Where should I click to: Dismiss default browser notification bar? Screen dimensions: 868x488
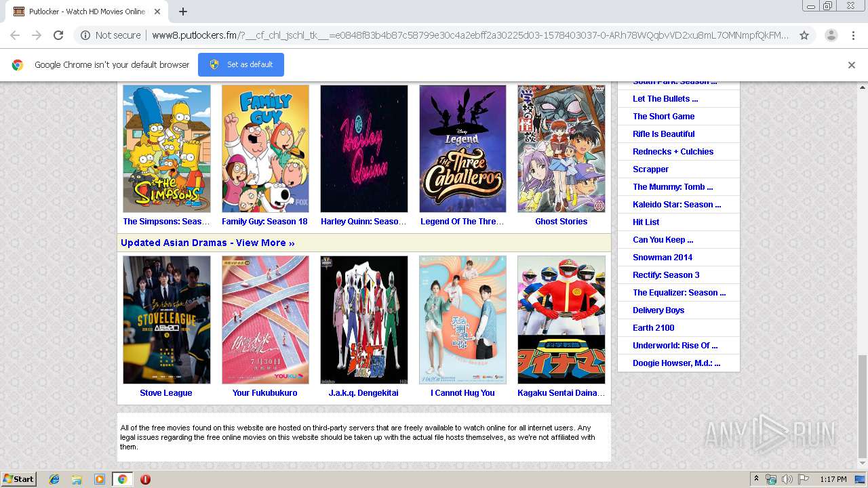coord(852,65)
